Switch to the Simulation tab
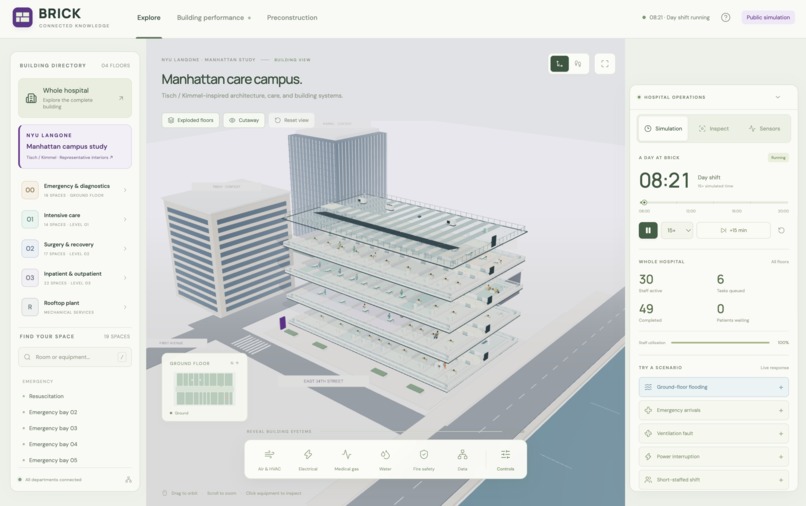The width and height of the screenshot is (806, 506). point(663,129)
